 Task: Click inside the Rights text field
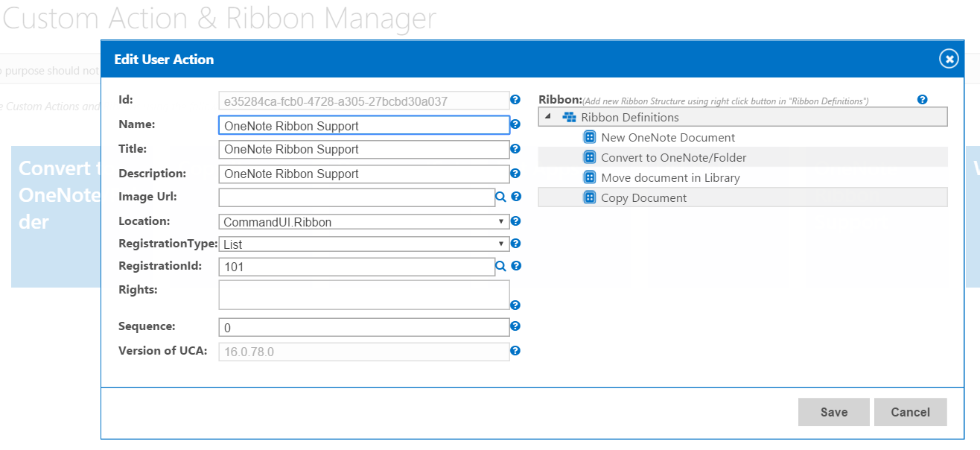pos(363,294)
